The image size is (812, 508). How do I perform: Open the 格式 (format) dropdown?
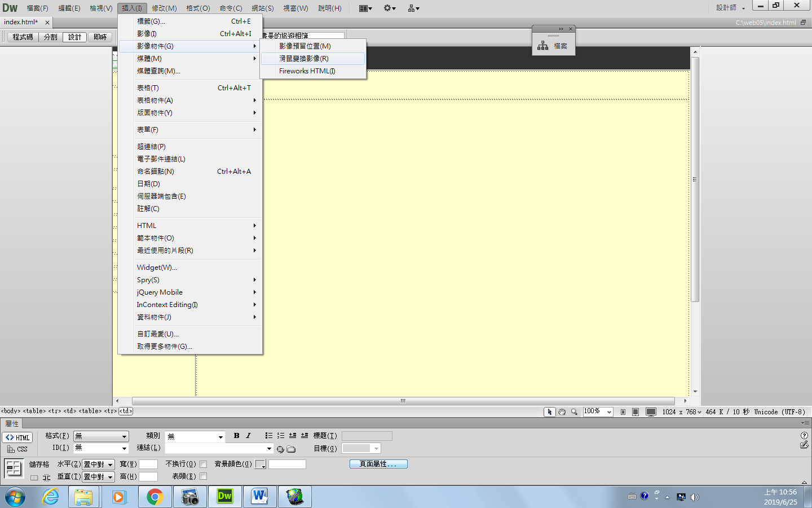101,436
